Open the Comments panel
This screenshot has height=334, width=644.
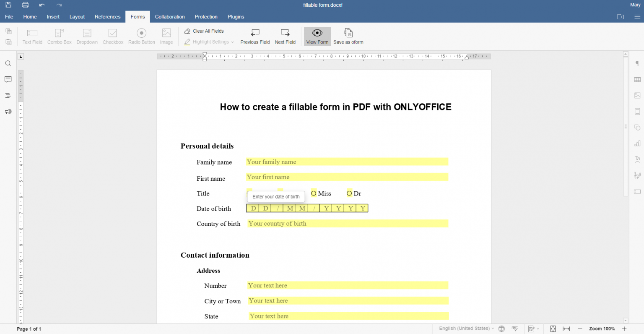click(x=8, y=79)
